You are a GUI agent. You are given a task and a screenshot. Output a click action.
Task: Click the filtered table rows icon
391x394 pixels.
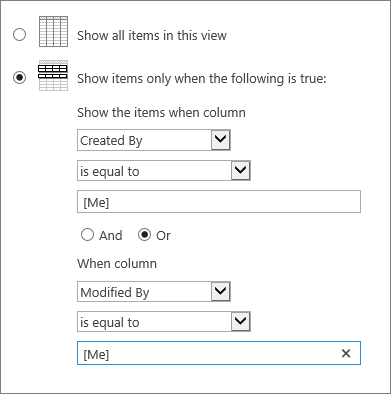coord(53,75)
